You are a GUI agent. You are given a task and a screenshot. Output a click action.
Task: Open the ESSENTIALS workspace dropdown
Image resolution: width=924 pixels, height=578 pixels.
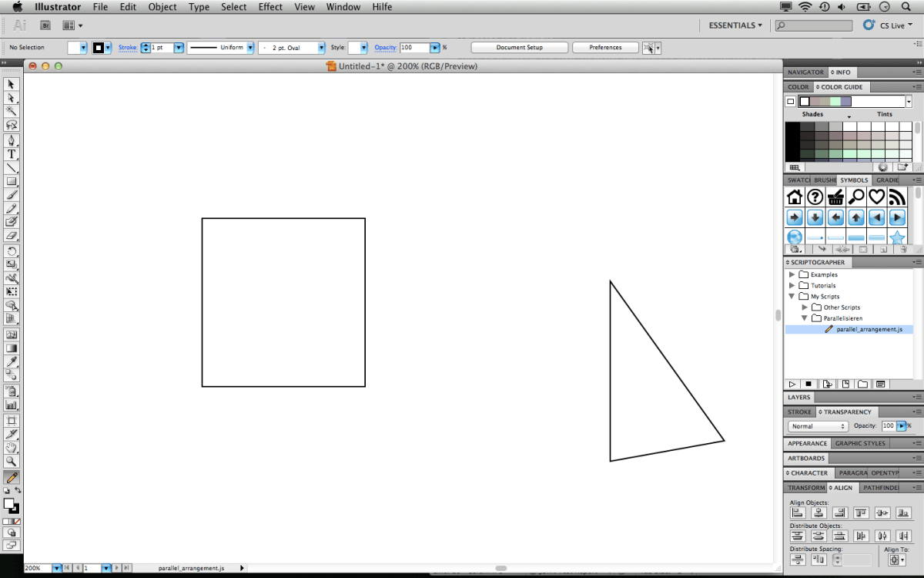click(x=735, y=25)
